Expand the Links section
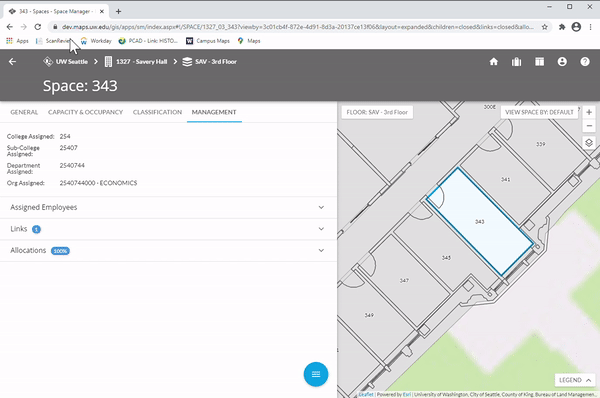Image resolution: width=600 pixels, height=398 pixels. [168, 229]
